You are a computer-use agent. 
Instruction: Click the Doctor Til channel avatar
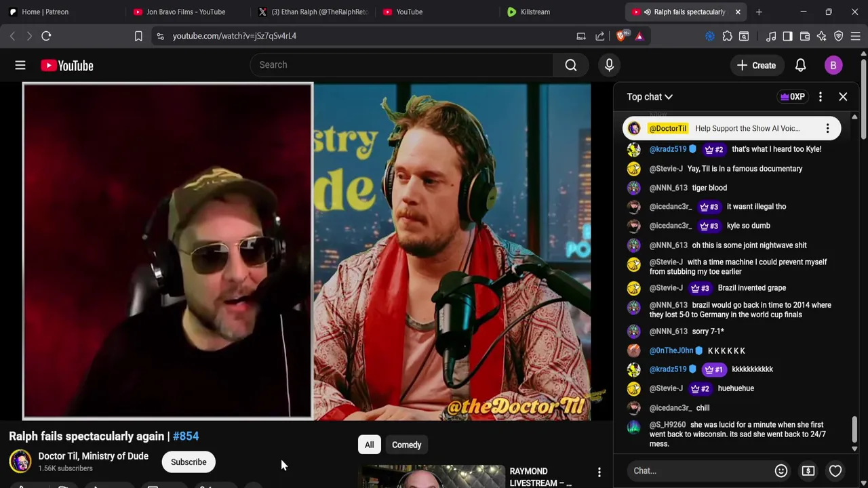click(x=20, y=461)
